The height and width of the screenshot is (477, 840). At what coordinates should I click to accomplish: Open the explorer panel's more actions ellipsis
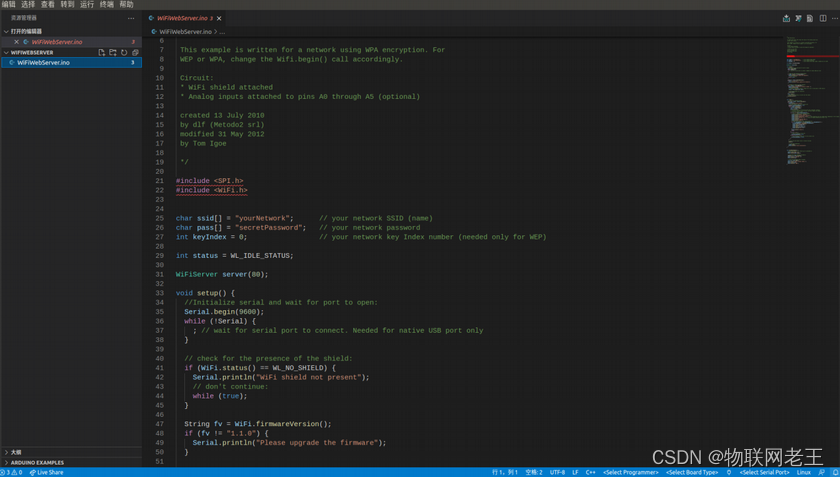pyautogui.click(x=131, y=18)
